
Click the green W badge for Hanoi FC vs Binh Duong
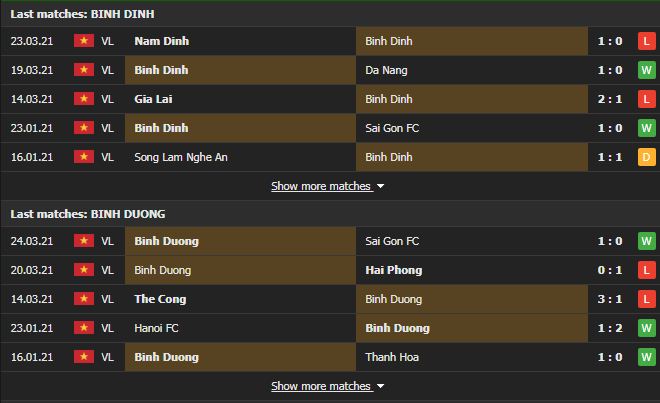(646, 328)
